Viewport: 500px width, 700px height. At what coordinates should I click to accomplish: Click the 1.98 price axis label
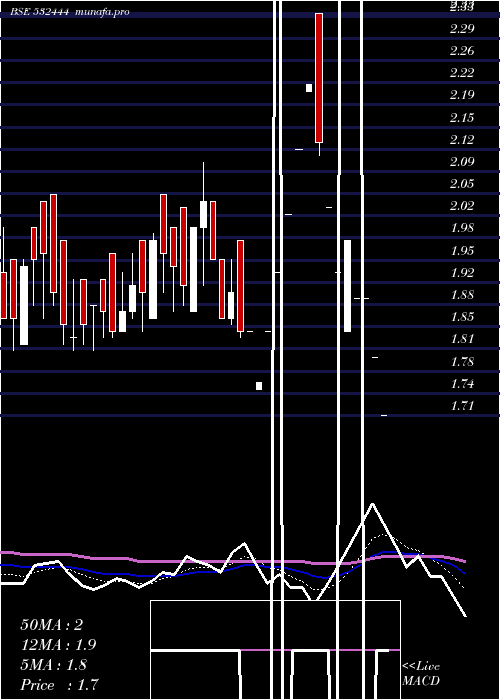[x=462, y=228]
